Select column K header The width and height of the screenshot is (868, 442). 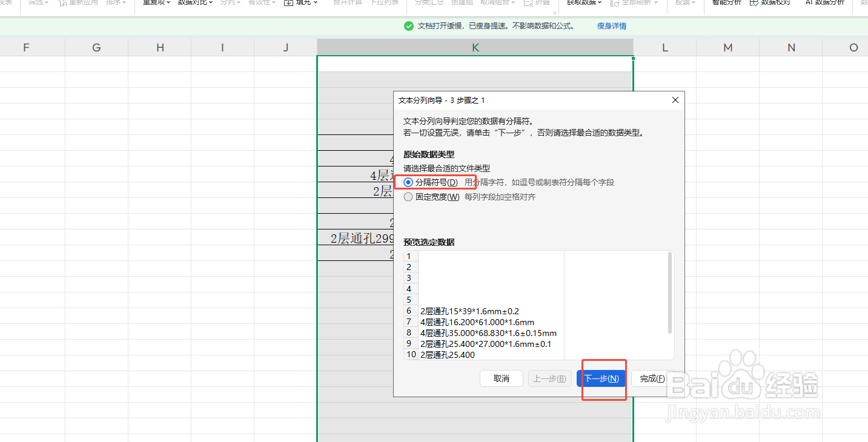(475, 47)
